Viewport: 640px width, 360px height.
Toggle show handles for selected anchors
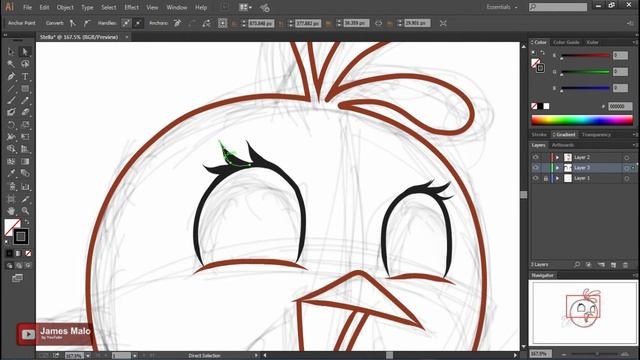(126, 23)
